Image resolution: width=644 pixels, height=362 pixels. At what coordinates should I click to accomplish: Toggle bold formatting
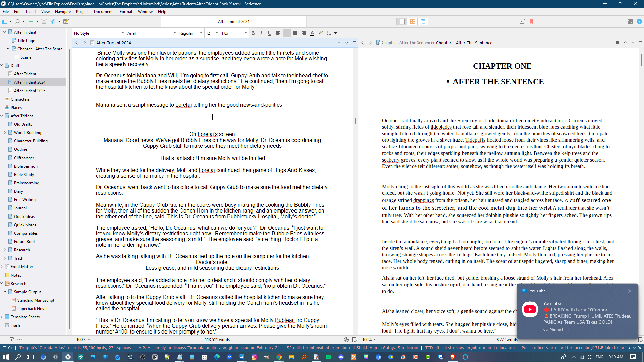tap(253, 33)
